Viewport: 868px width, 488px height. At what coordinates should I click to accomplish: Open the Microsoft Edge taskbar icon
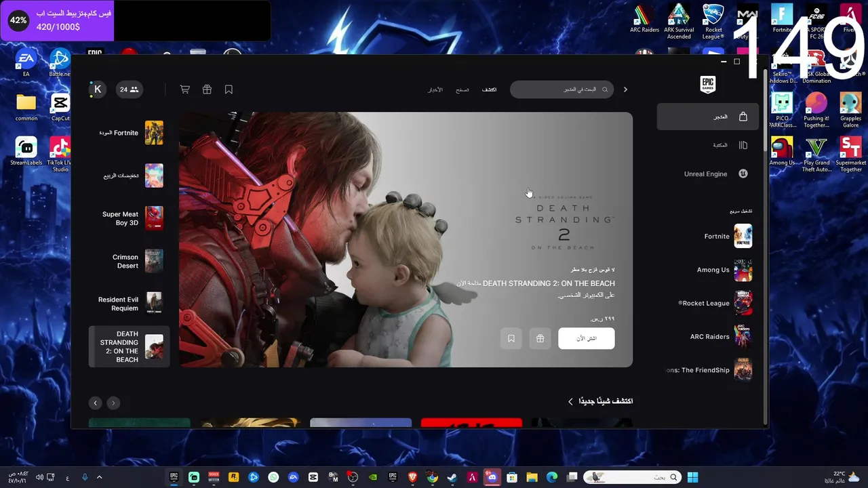(552, 477)
